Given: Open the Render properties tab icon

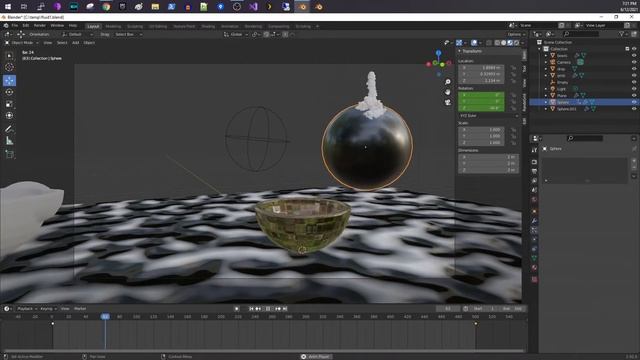Looking at the screenshot, I should coord(534,162).
